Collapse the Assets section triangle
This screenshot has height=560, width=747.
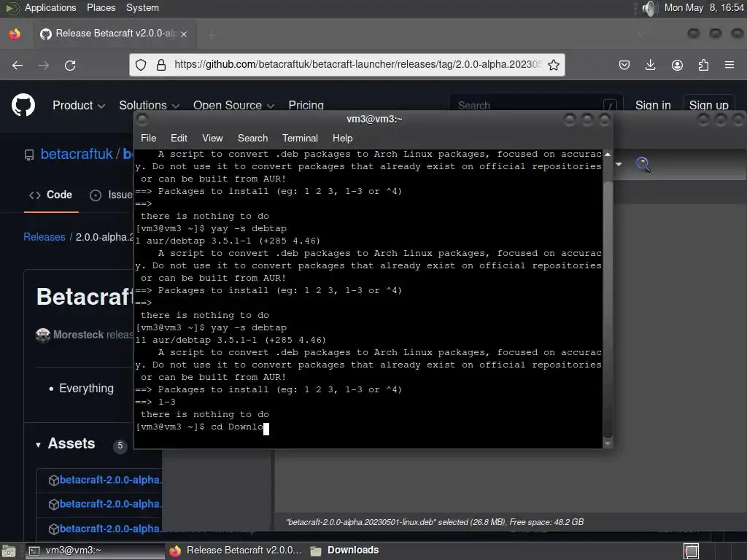[38, 445]
